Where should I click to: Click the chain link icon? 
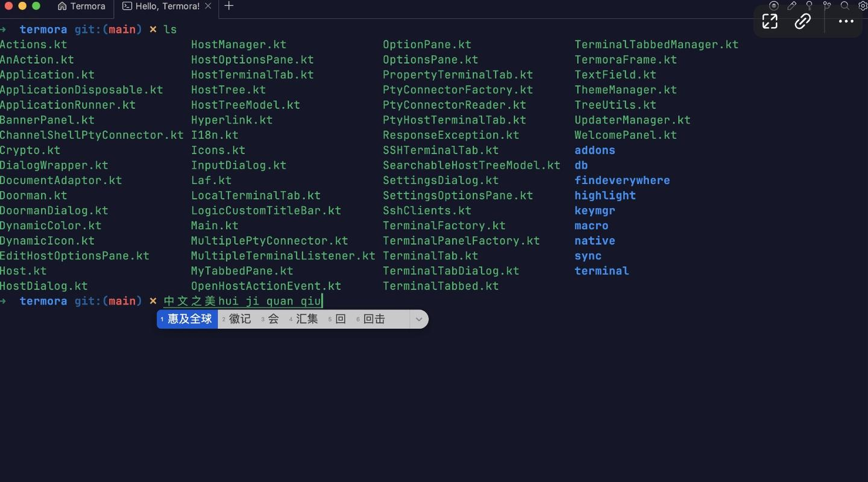click(802, 21)
